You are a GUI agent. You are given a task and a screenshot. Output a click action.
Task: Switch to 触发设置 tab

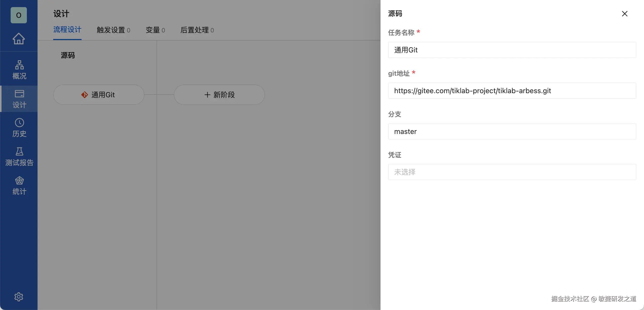(x=113, y=30)
